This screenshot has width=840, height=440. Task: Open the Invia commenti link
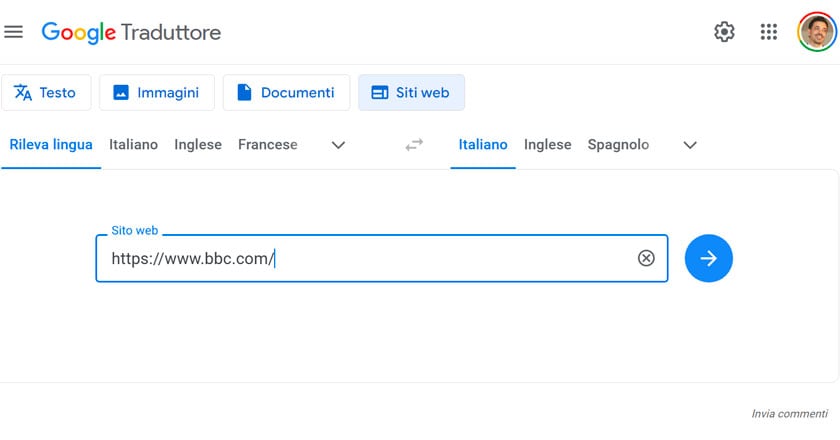[x=789, y=414]
